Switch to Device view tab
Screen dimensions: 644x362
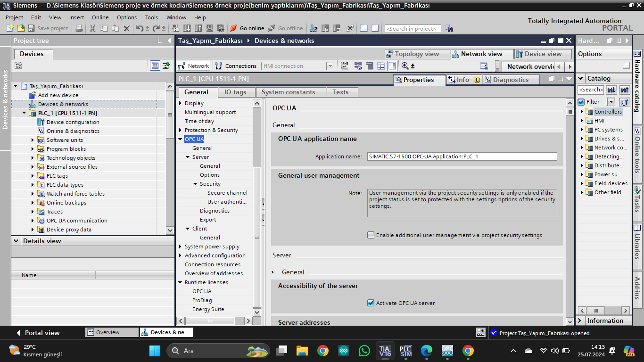[x=543, y=54]
